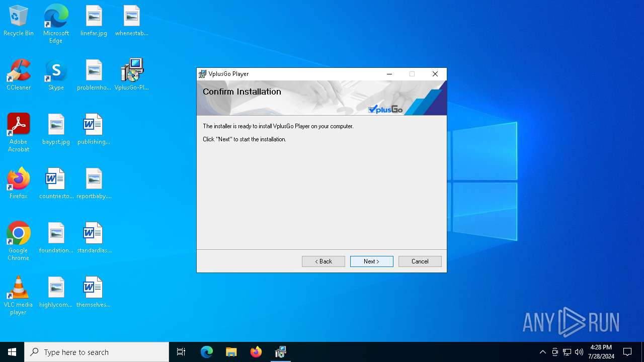This screenshot has width=644, height=362.
Task: Select the CCleaner desktop shortcut
Action: 19,75
